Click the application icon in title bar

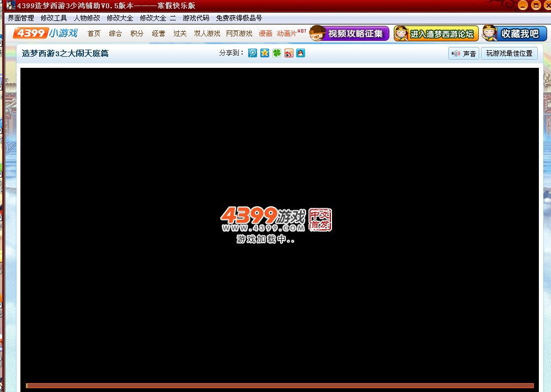[11, 6]
